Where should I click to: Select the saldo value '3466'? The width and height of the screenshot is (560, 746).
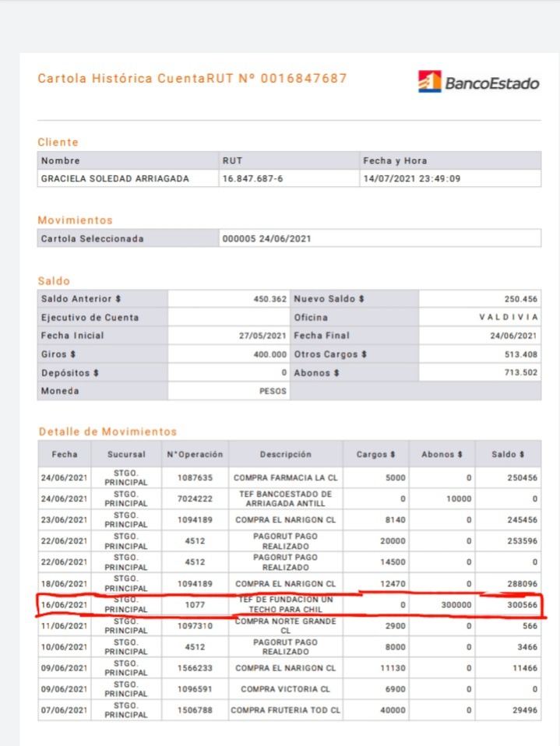coord(527,647)
